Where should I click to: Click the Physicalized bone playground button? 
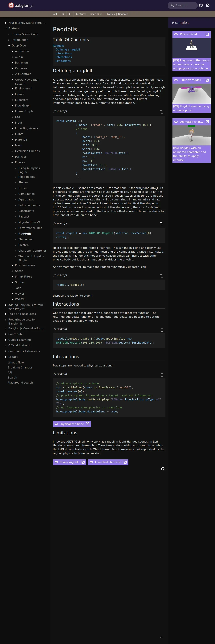pos(72,424)
